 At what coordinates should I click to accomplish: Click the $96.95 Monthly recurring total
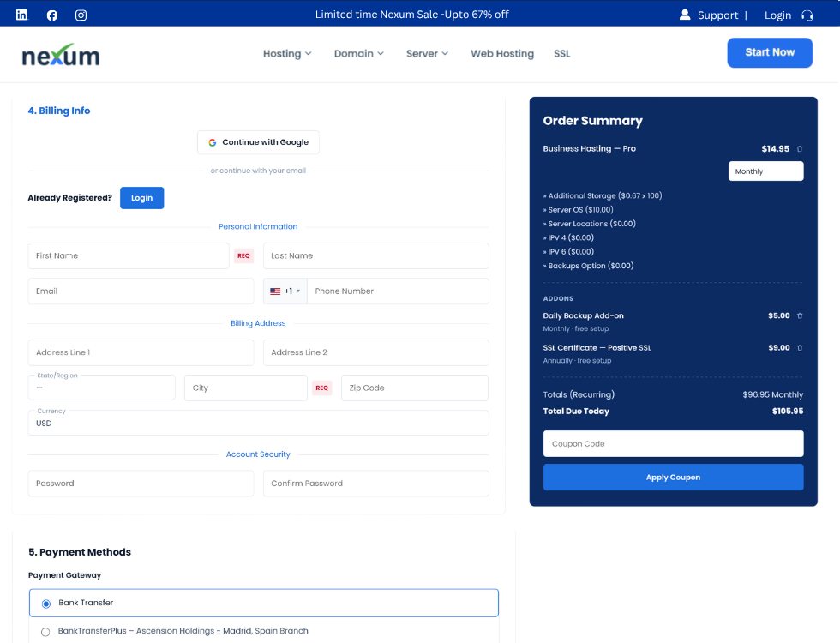click(772, 394)
